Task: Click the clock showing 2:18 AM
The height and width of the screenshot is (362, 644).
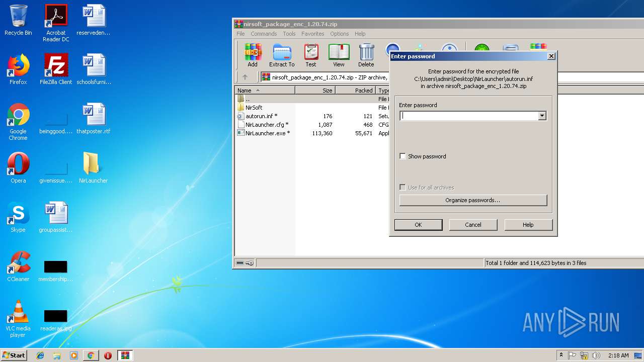Action: coord(618,355)
